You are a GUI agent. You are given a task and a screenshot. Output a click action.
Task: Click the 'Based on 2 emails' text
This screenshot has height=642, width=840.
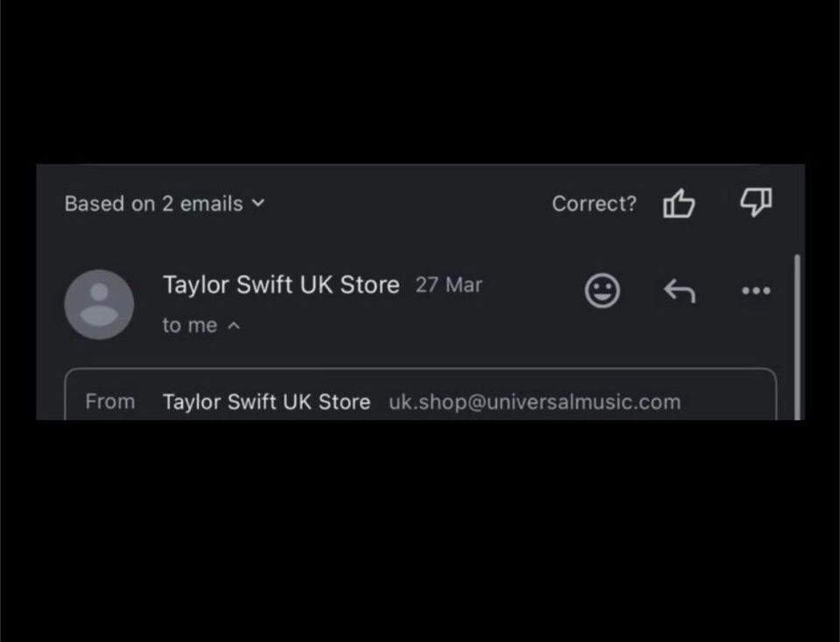[x=153, y=204]
